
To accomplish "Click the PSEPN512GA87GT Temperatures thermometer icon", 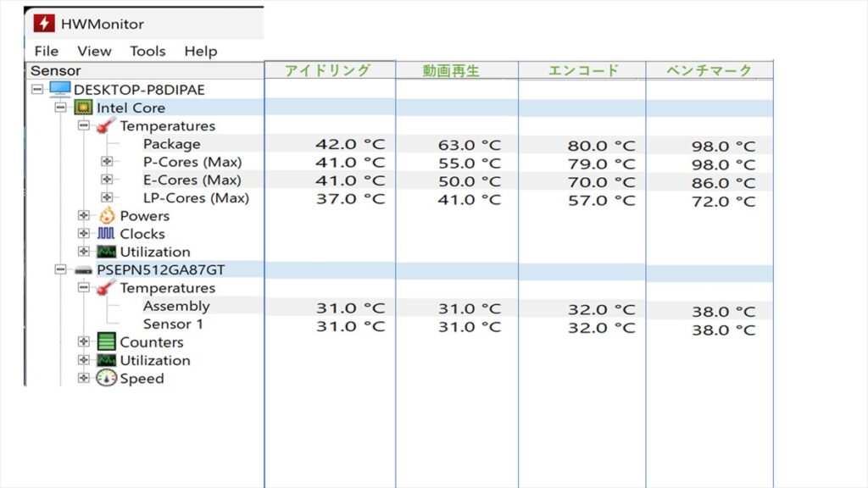I will coord(106,287).
